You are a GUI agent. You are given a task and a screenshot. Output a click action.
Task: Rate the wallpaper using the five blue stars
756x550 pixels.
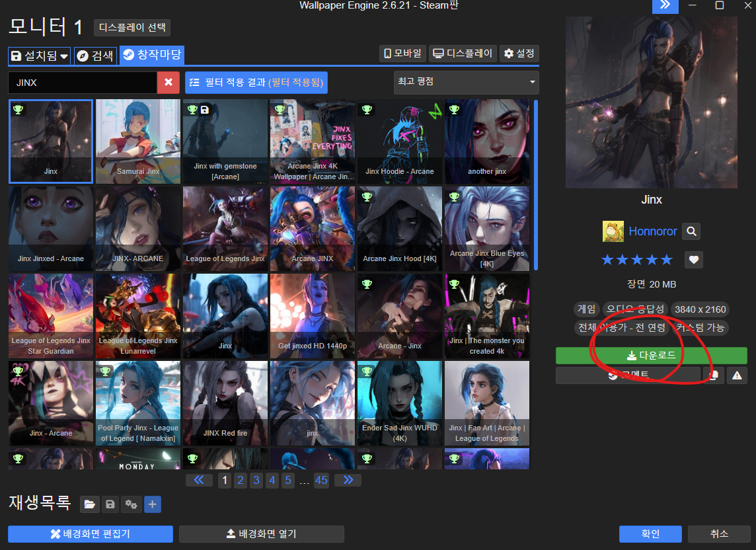tap(637, 260)
